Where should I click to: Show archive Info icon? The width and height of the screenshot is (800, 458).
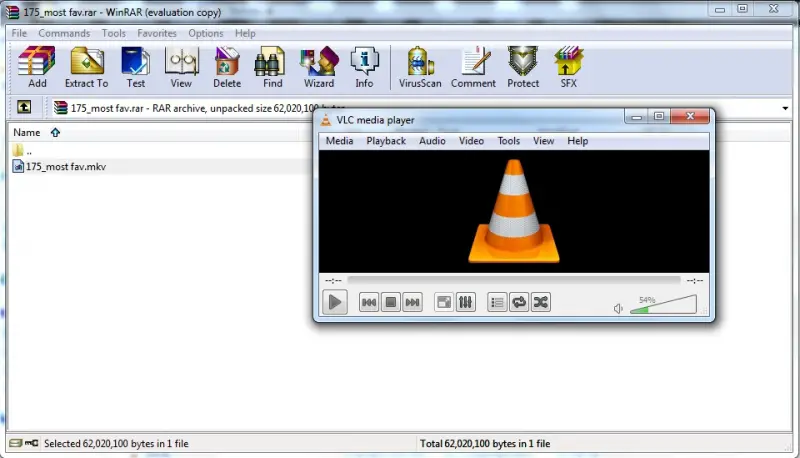[364, 67]
